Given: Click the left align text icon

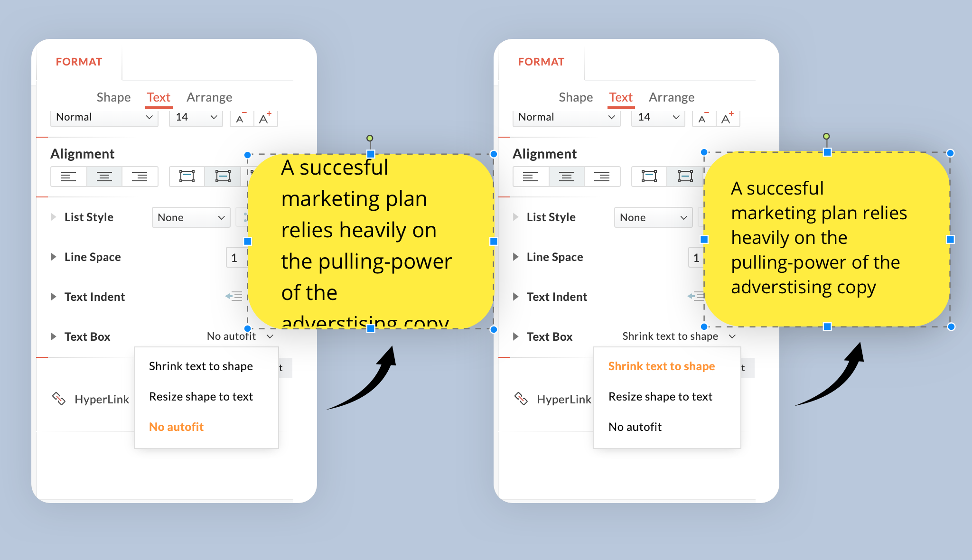Looking at the screenshot, I should pyautogui.click(x=69, y=177).
